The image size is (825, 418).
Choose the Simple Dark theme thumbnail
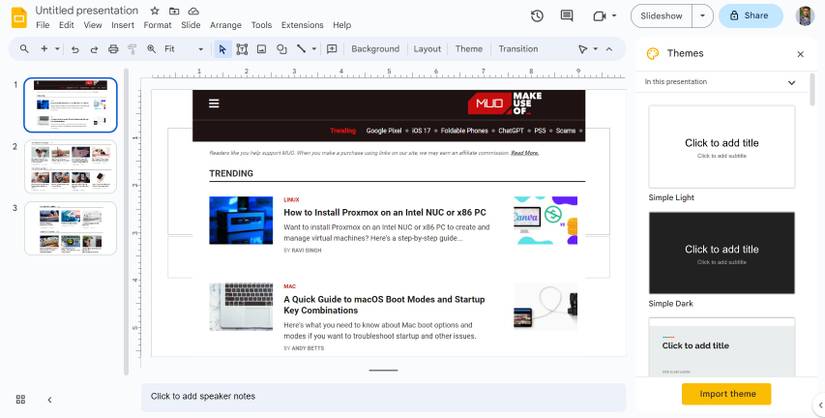click(721, 253)
